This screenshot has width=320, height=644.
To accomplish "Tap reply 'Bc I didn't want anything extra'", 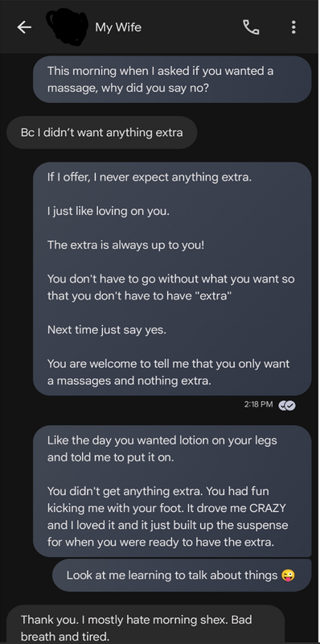I will click(x=102, y=133).
